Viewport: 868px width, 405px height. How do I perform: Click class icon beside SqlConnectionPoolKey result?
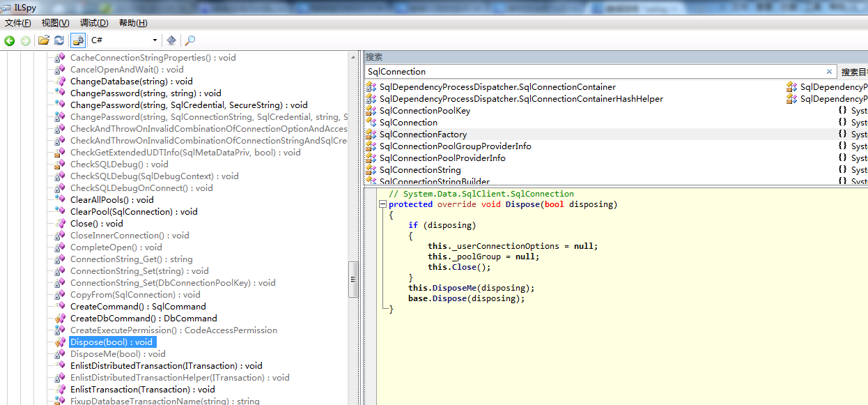(371, 111)
